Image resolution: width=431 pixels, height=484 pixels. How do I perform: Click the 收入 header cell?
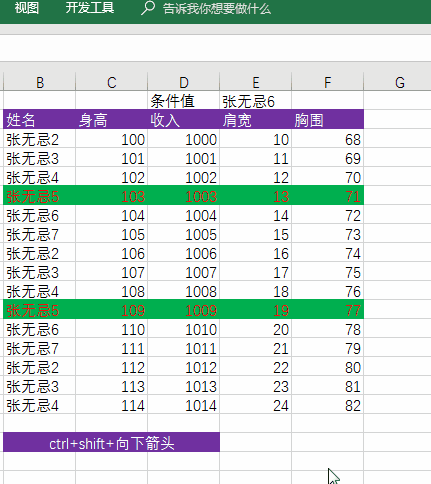pyautogui.click(x=184, y=119)
